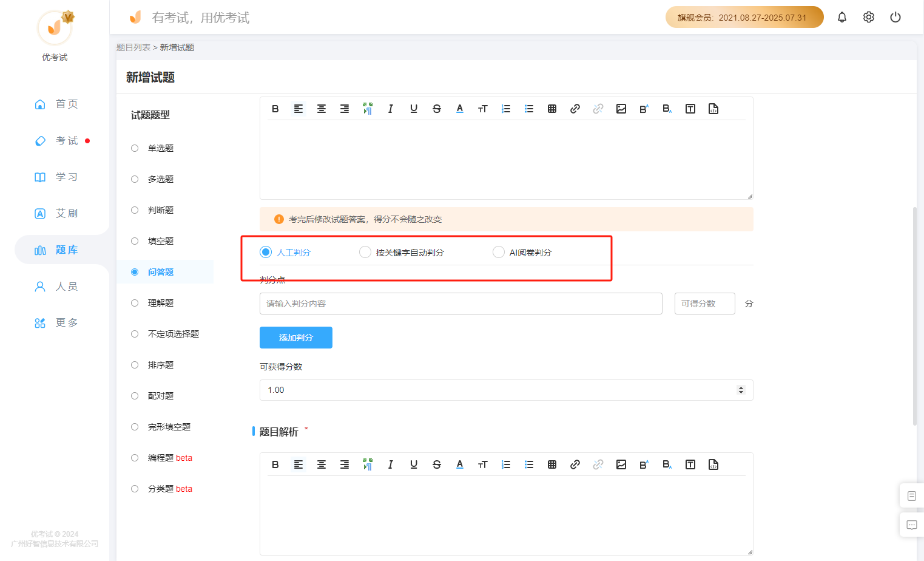The height and width of the screenshot is (561, 924).
Task: Insert a hyperlink in the upper editor
Action: click(x=575, y=109)
